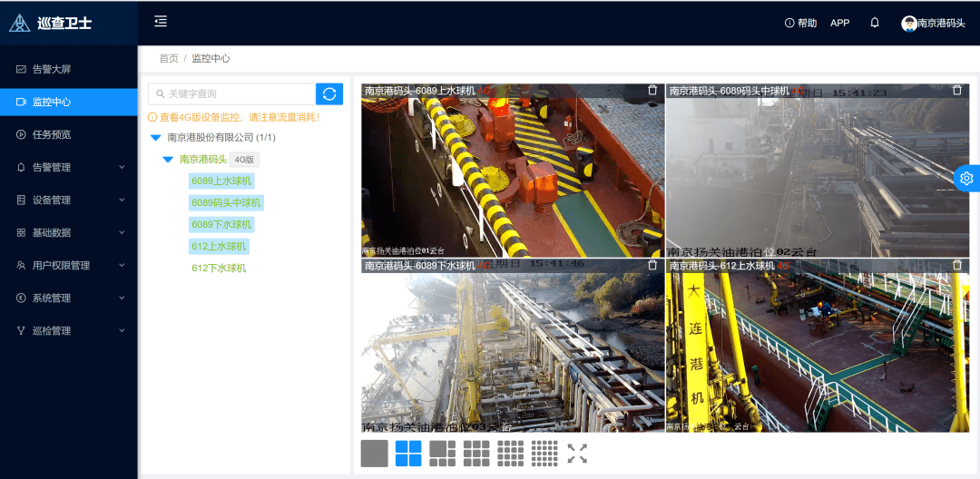Click the 巡查卫士 logo

pyautogui.click(x=51, y=24)
